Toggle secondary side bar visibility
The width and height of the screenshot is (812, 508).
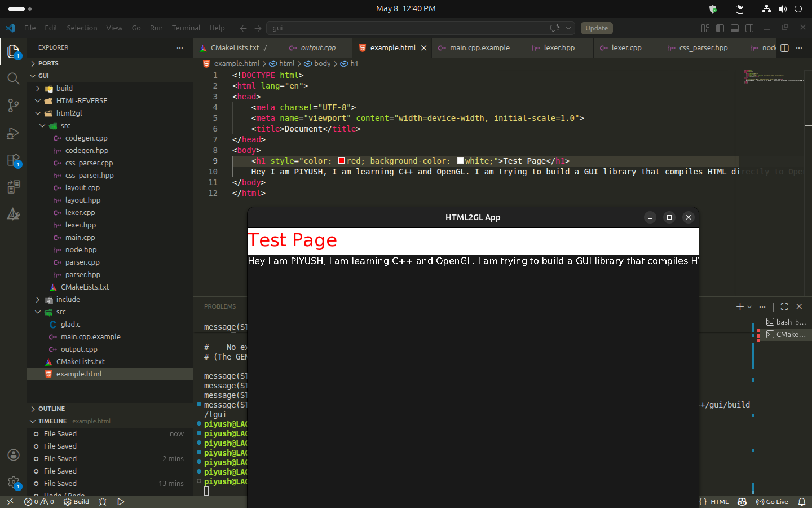pos(749,28)
